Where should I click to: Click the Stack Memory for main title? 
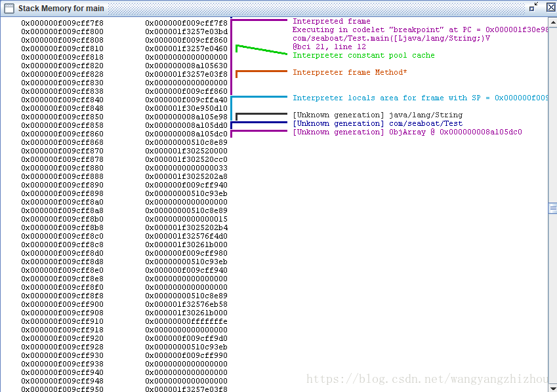61,8
